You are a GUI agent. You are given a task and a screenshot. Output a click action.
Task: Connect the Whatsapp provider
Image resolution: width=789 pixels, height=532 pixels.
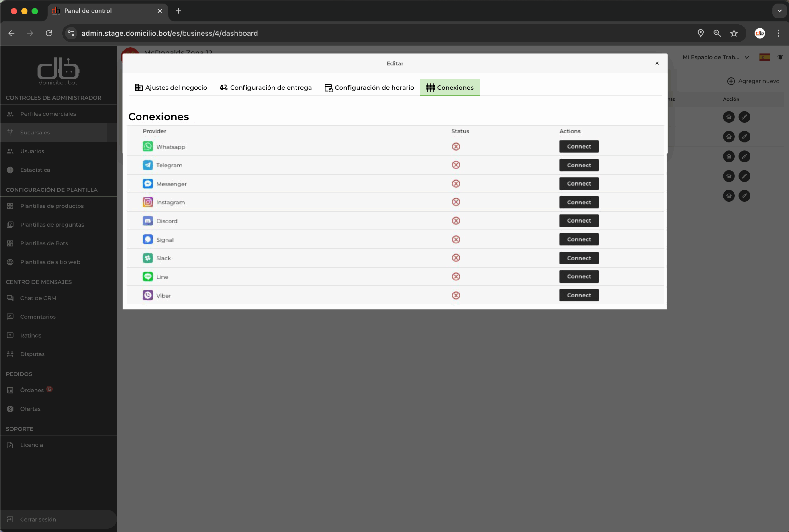coord(579,147)
